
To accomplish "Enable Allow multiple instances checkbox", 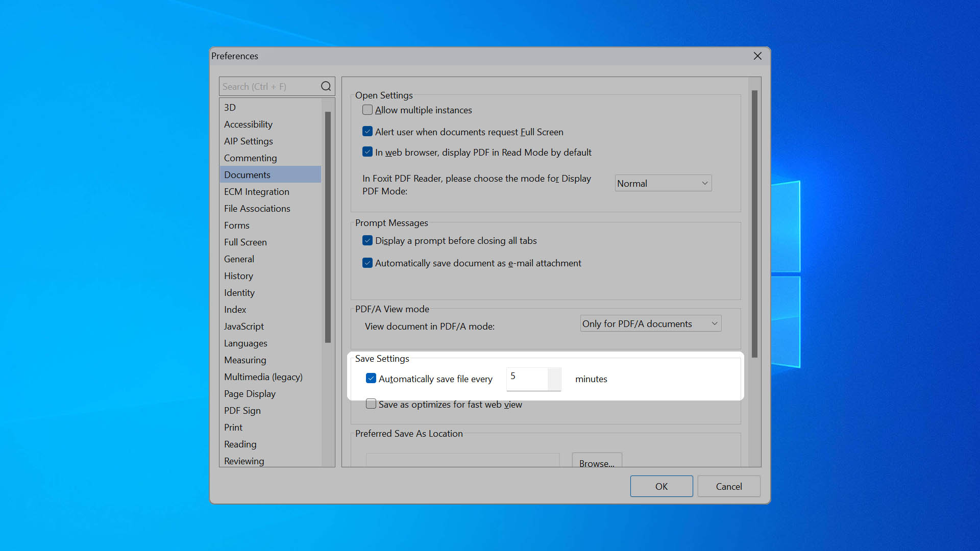I will 367,110.
